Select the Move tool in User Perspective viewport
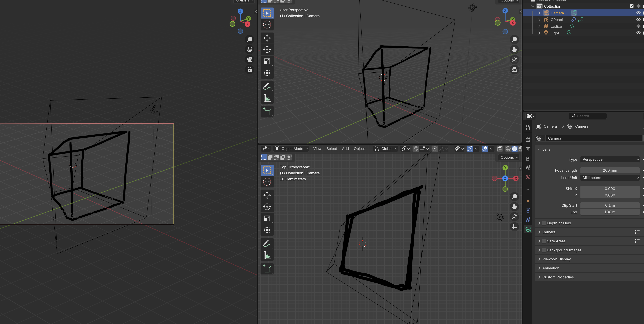This screenshot has width=644, height=324. click(x=267, y=38)
